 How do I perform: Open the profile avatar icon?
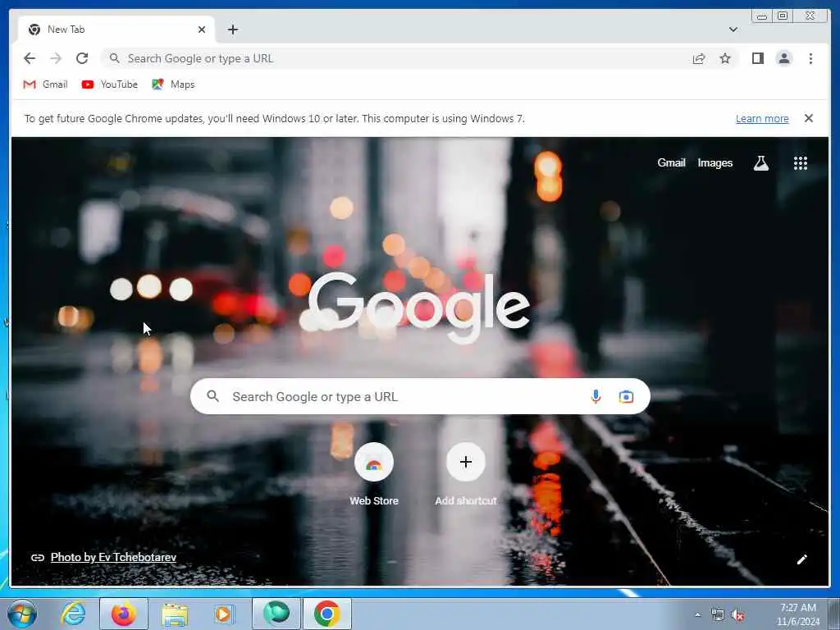tap(783, 58)
